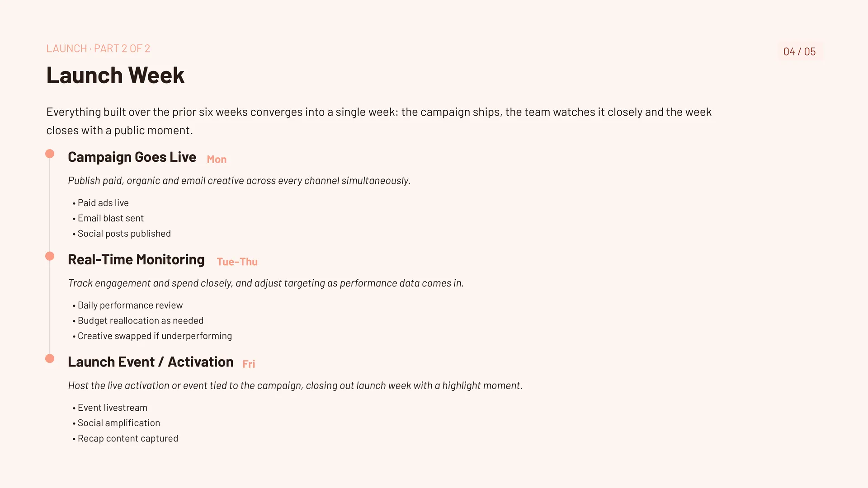
Task: Click the Fri day tag
Action: 249,364
